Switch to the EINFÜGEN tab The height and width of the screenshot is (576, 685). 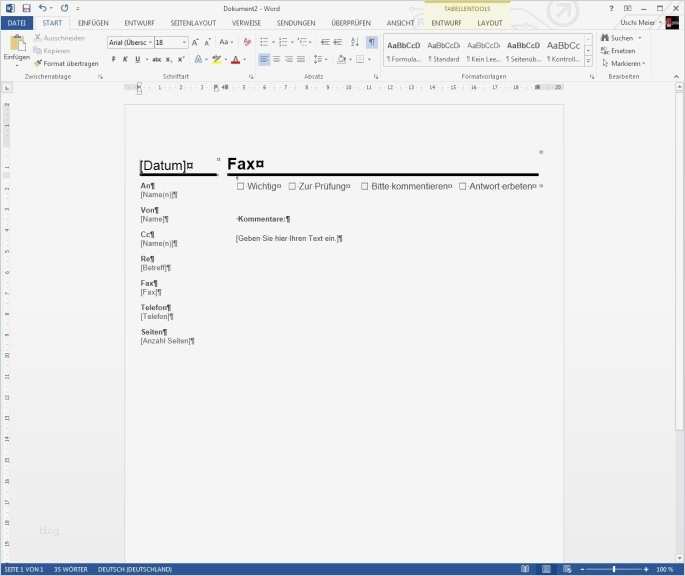pyautogui.click(x=93, y=23)
